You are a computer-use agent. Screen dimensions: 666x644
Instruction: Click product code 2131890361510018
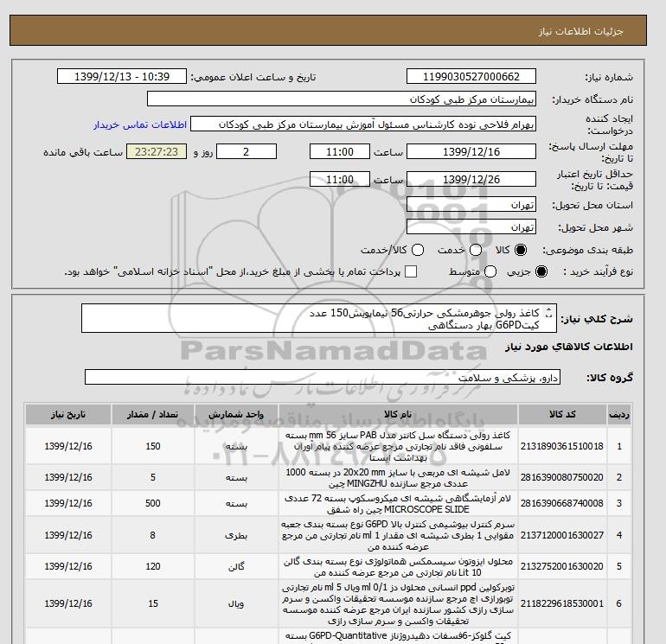(x=562, y=446)
